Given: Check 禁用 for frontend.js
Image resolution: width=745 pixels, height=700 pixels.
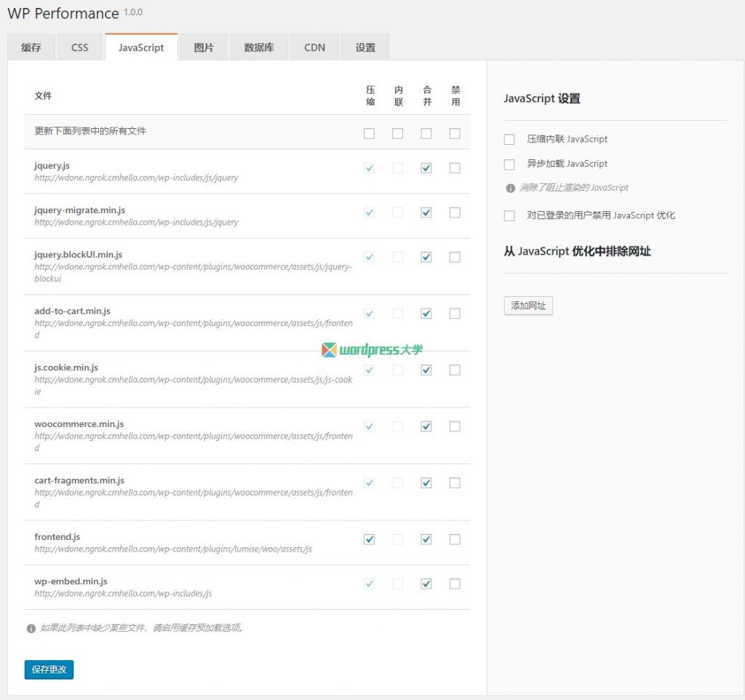Looking at the screenshot, I should (455, 539).
